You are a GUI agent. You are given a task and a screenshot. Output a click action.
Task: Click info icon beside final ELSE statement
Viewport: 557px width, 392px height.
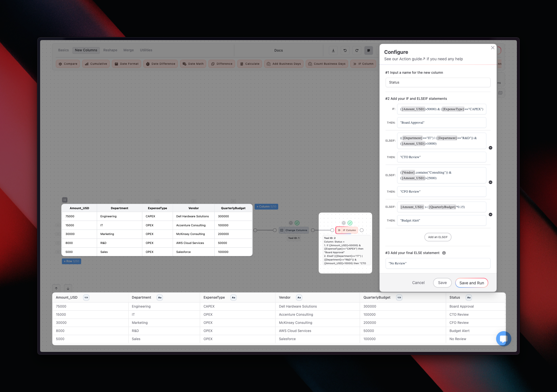pos(444,253)
